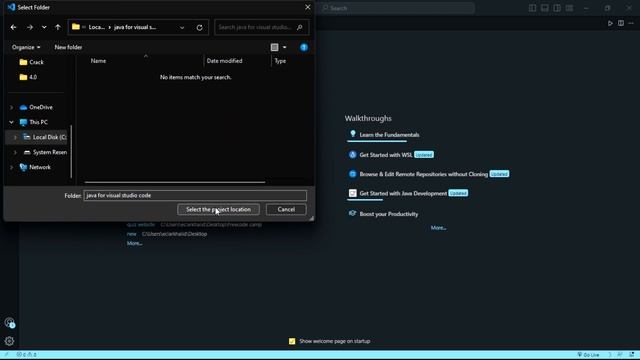The width and height of the screenshot is (640, 360).
Task: Open Browse & Edit Remote Repositories walkthrough
Action: [x=423, y=174]
